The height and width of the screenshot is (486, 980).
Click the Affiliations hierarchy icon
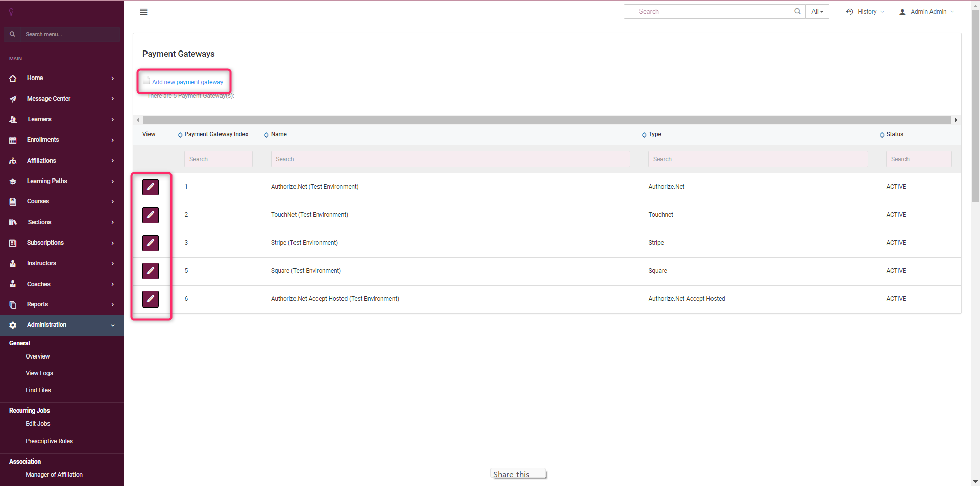(x=13, y=161)
